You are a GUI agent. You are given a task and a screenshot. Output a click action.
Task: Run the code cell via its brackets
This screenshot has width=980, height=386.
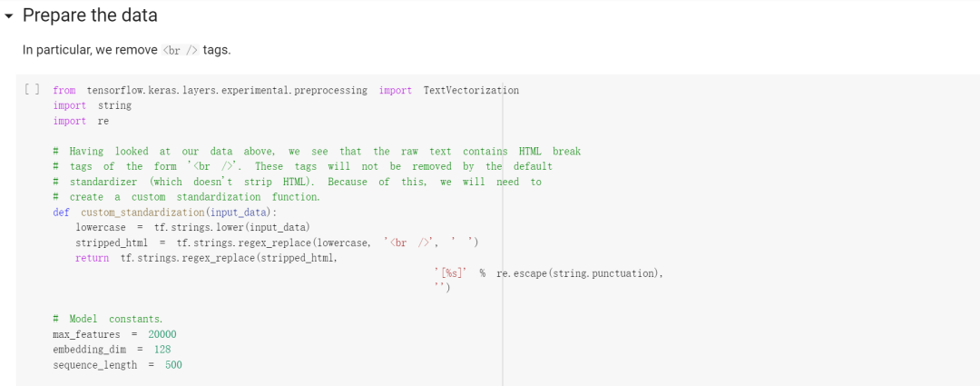point(32,90)
